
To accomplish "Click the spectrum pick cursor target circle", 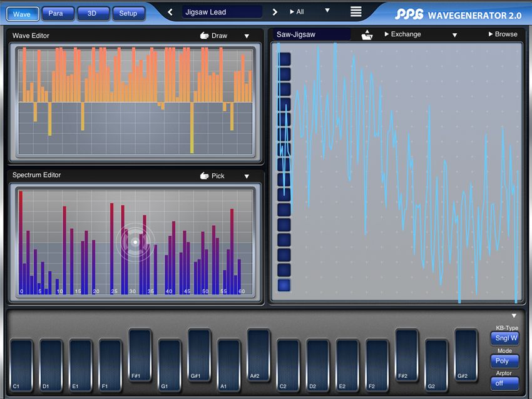I will pyautogui.click(x=135, y=242).
